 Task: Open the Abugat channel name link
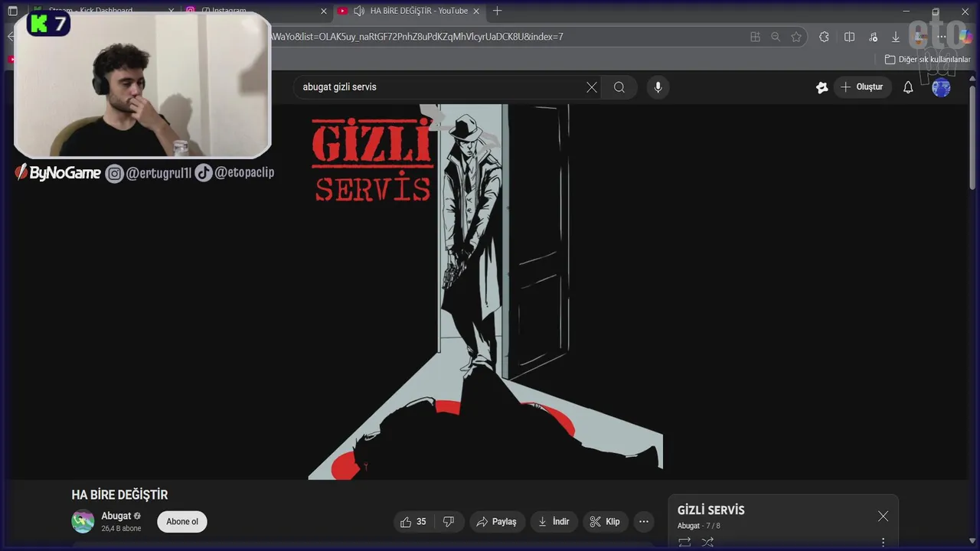pos(116,517)
